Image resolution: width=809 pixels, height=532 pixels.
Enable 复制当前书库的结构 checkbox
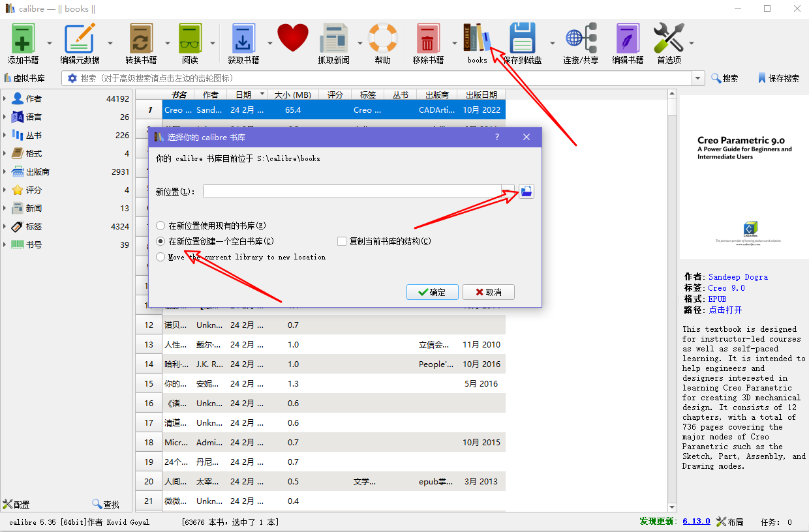[x=342, y=241]
